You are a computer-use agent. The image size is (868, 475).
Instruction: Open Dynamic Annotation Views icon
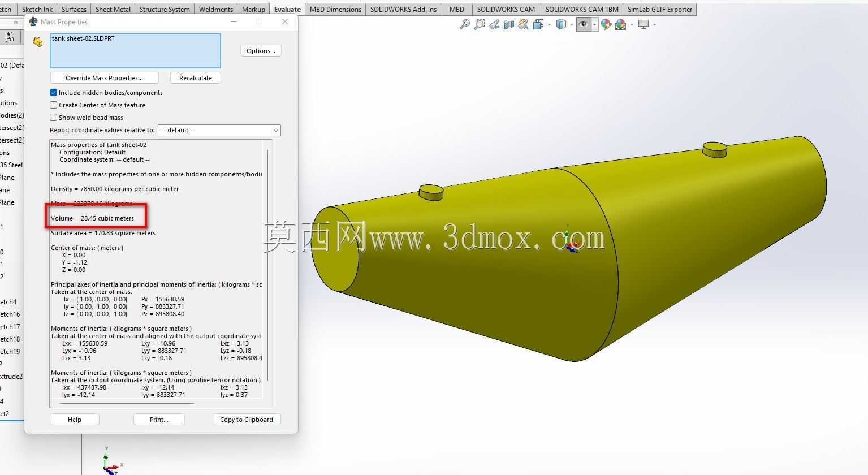pyautogui.click(x=524, y=24)
